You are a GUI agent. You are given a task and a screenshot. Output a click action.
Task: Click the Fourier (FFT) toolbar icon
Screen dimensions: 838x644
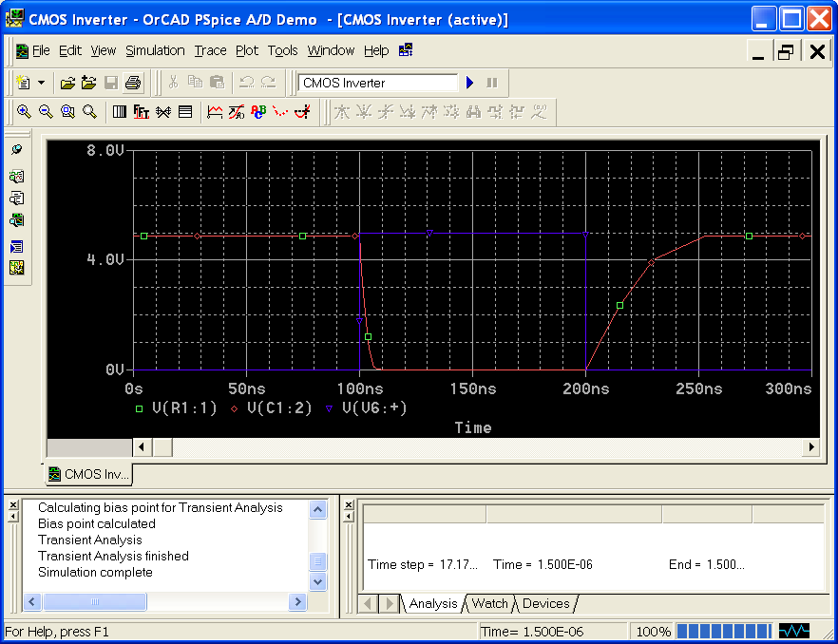coord(142,112)
